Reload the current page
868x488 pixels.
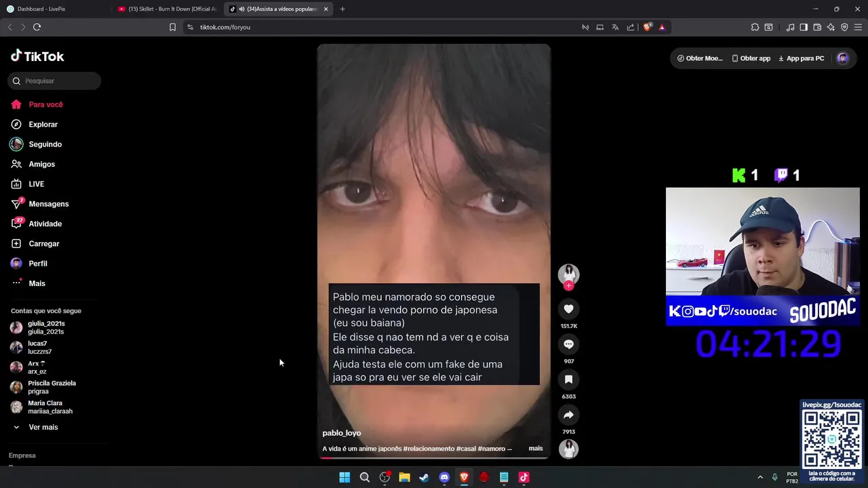[x=37, y=27]
